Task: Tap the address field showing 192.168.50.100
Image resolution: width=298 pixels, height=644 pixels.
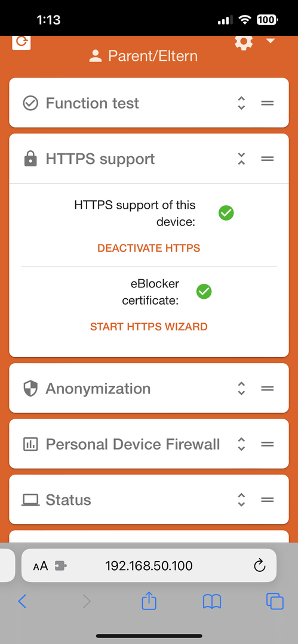Action: pos(149,565)
